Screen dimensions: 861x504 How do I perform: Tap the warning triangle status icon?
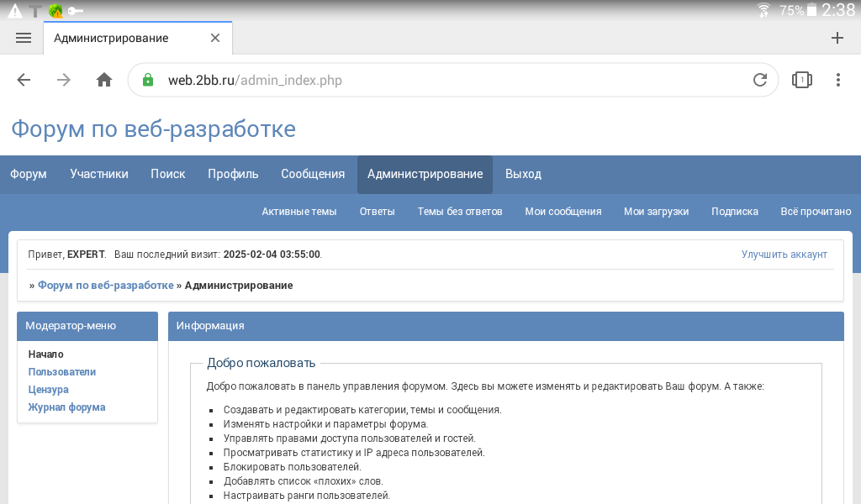(15, 10)
